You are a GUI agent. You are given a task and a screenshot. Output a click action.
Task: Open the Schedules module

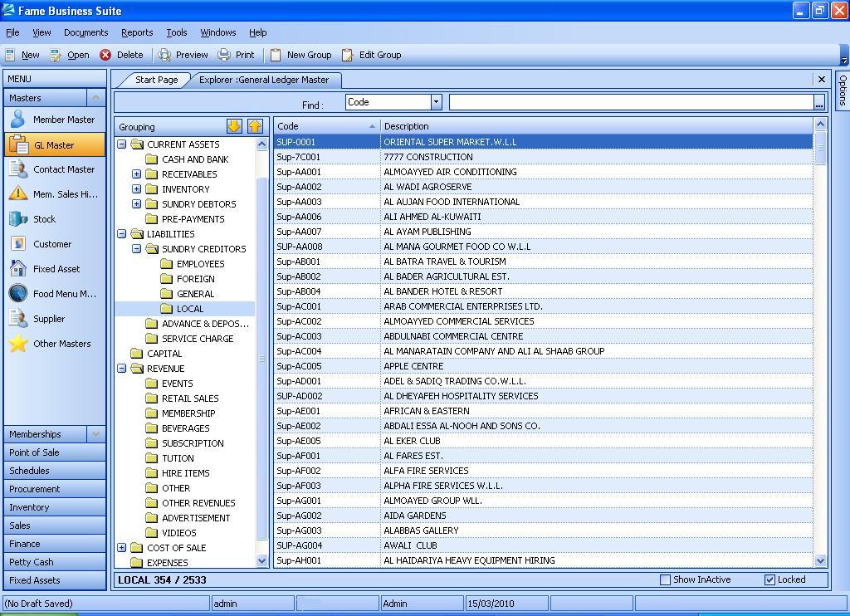[55, 471]
